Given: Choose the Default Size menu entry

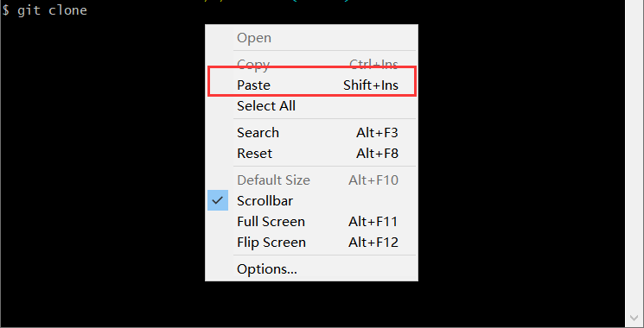Looking at the screenshot, I should click(x=312, y=180).
